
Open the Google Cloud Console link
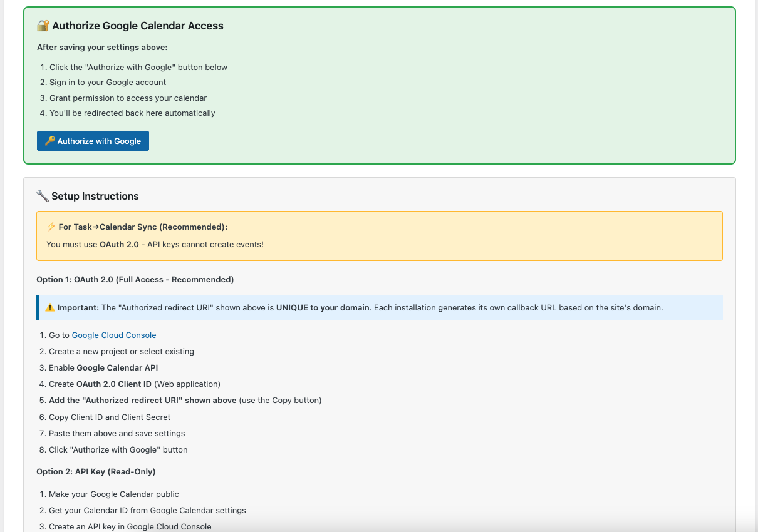point(113,335)
